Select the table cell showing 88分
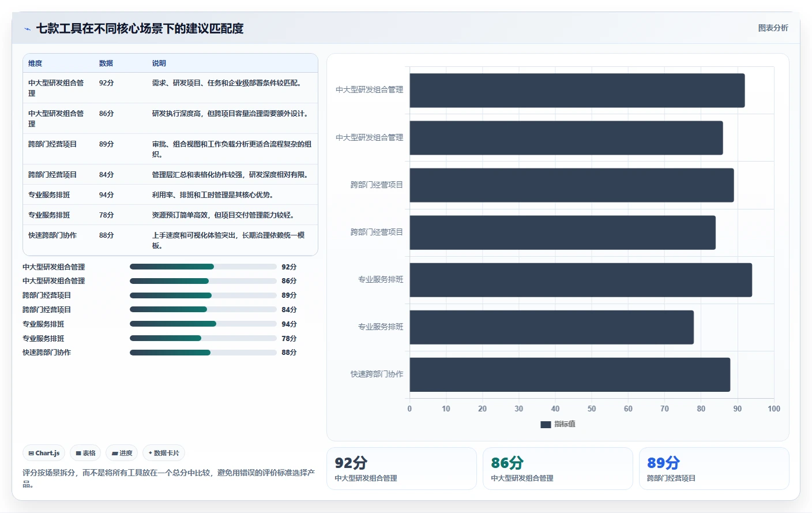The height and width of the screenshot is (513, 812). pos(107,235)
